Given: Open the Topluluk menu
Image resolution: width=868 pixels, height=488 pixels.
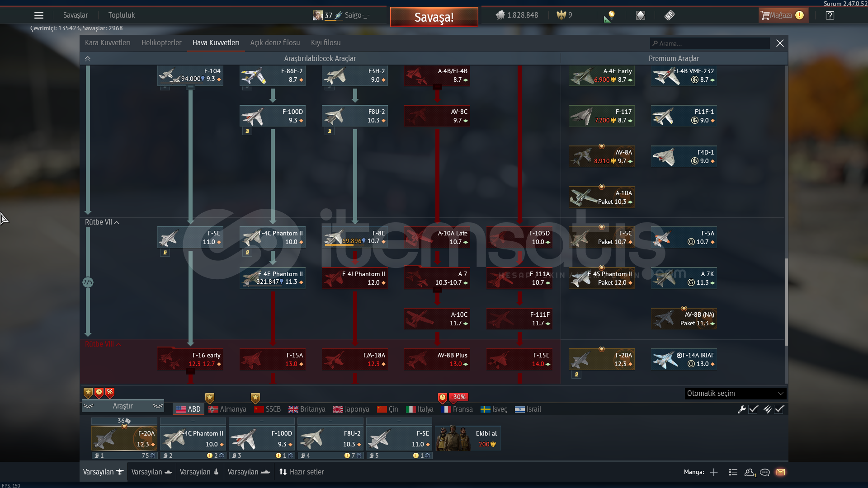Looking at the screenshot, I should pyautogui.click(x=122, y=15).
